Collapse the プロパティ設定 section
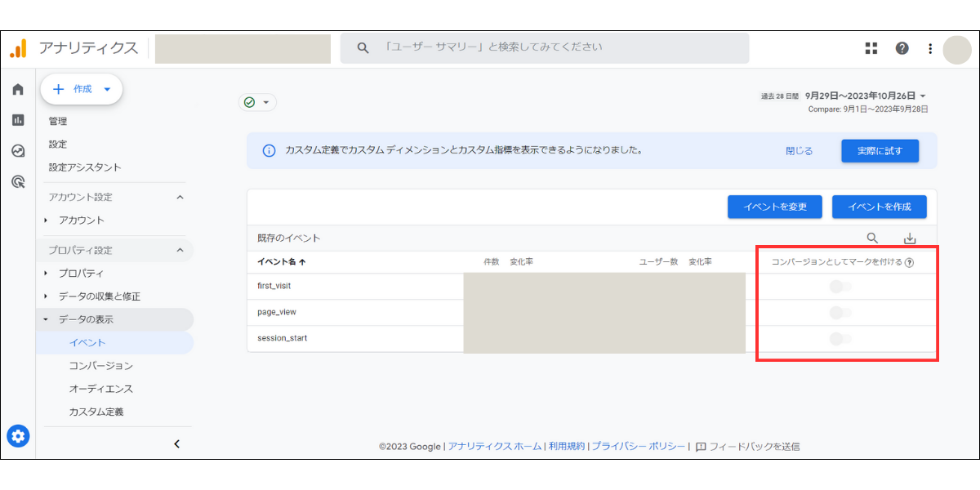 point(180,250)
